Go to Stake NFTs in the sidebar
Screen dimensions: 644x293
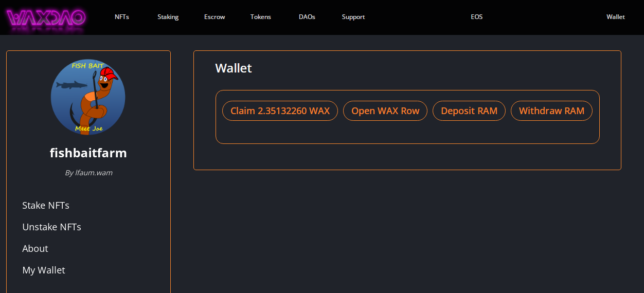pos(46,206)
